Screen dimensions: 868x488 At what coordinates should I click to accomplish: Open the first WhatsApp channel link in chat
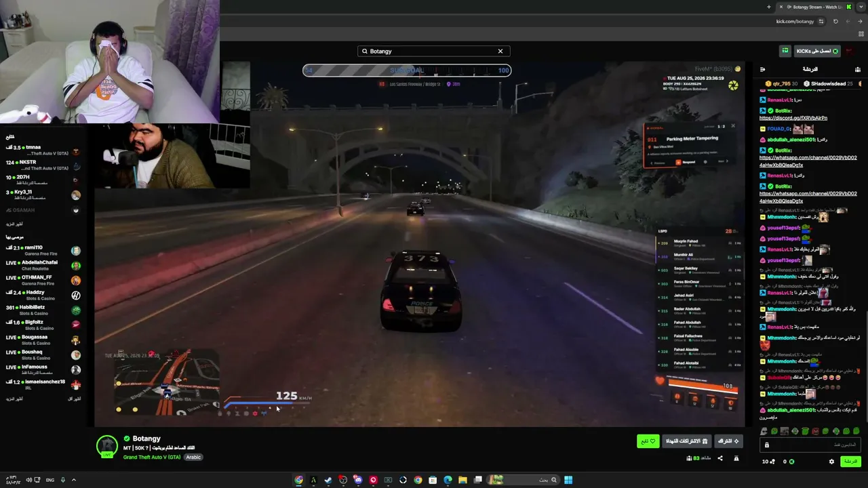coord(808,161)
